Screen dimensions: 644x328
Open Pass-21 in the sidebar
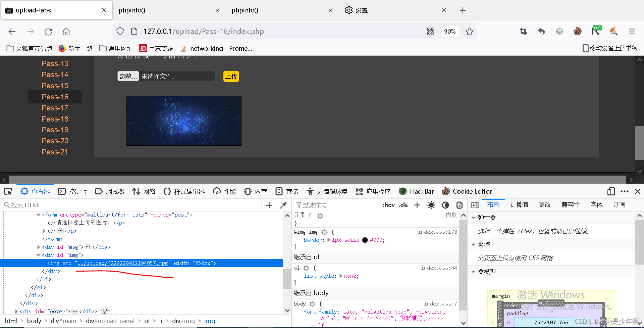[x=55, y=152]
